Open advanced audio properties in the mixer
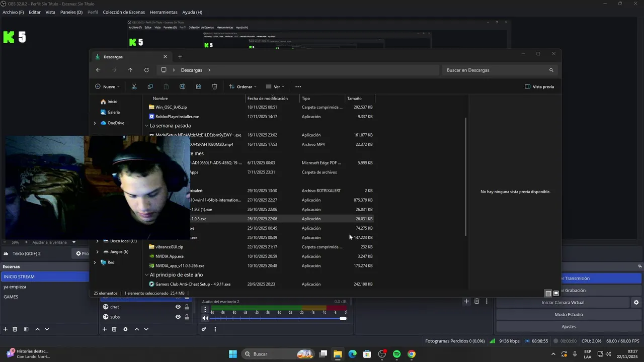This screenshot has height=362, width=644. click(x=204, y=329)
